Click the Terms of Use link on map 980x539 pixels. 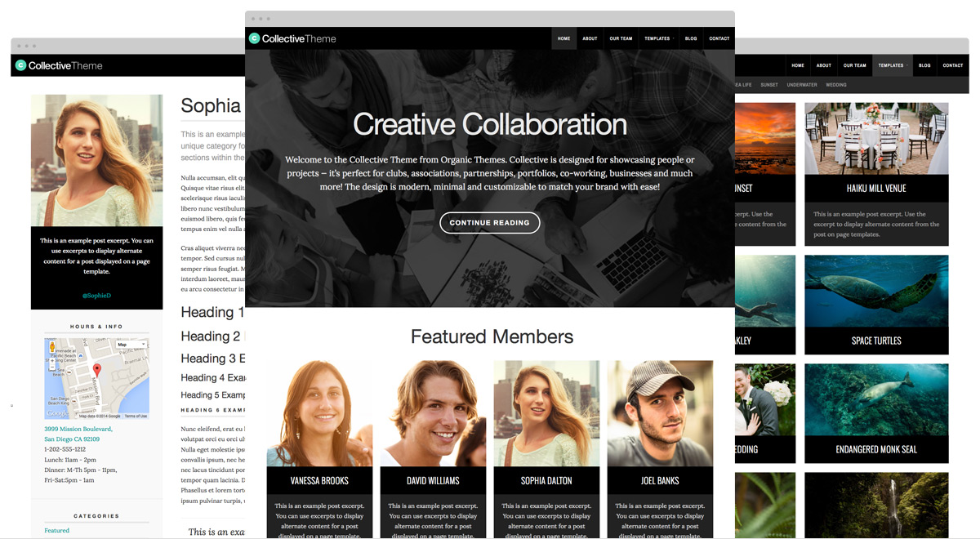pos(136,416)
